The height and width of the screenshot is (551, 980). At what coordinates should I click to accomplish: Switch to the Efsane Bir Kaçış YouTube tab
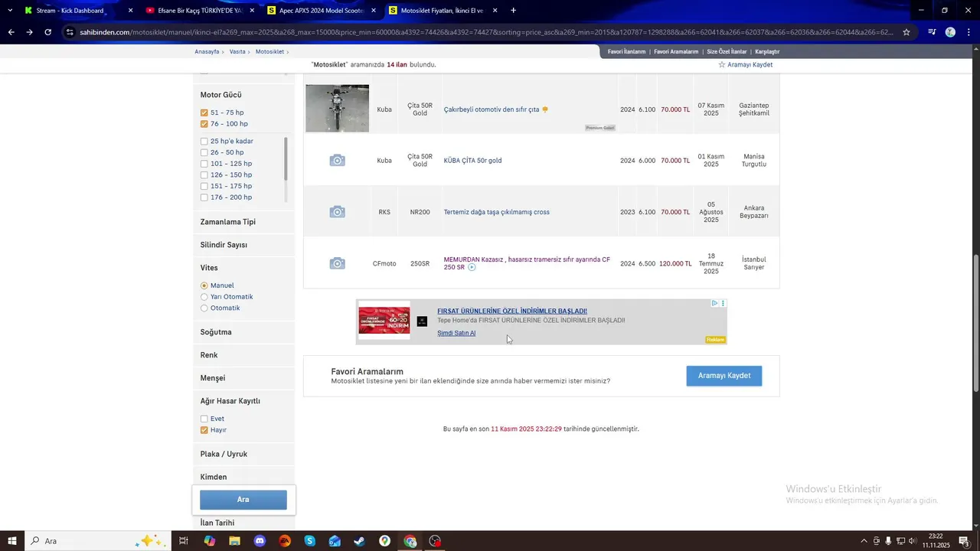[199, 11]
